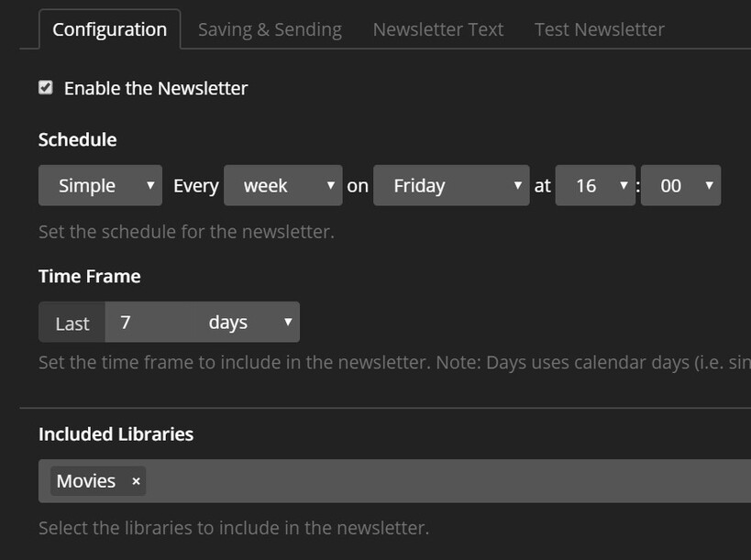The height and width of the screenshot is (560, 751).
Task: Select the days time frame unit dropdown
Action: 248,323
